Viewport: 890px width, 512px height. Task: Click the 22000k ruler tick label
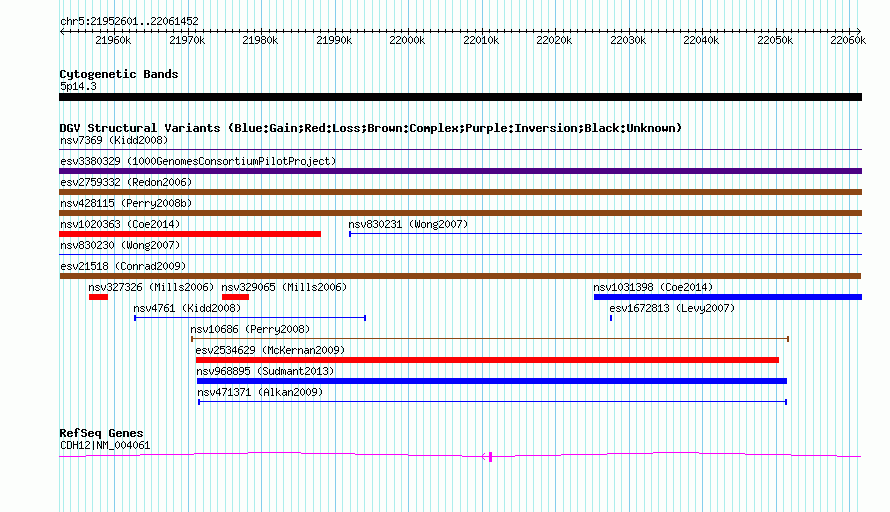pos(408,40)
